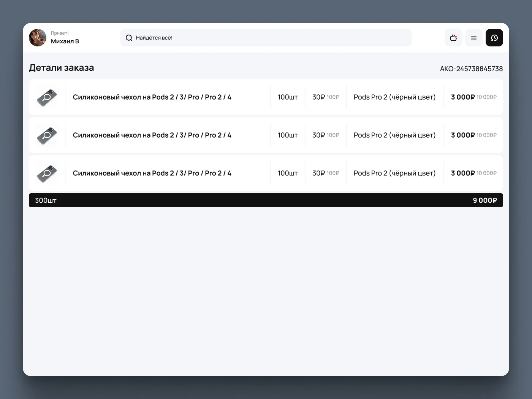Click the user profile avatar

coord(38,38)
